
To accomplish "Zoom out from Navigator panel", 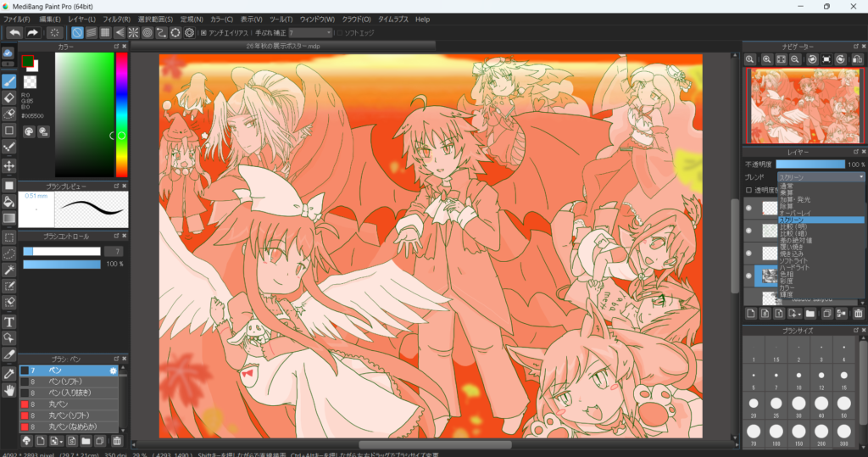I will pos(795,59).
